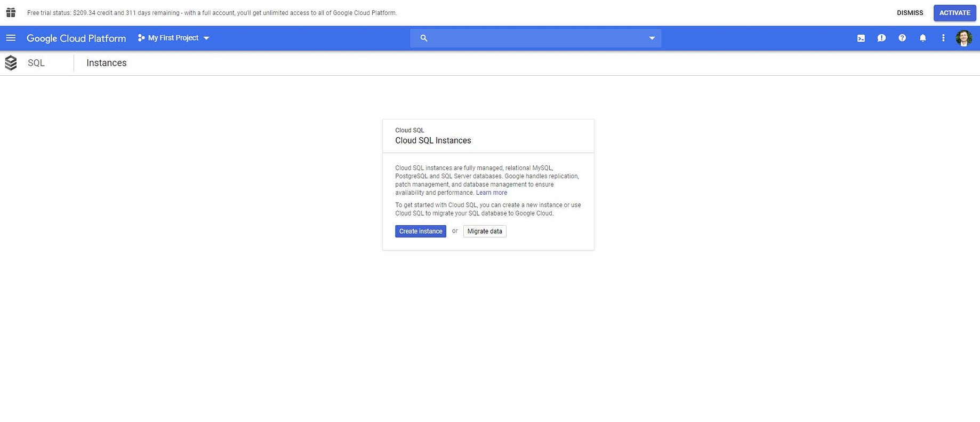This screenshot has height=422, width=980.
Task: Expand the search bar dropdown arrow
Action: [x=652, y=38]
